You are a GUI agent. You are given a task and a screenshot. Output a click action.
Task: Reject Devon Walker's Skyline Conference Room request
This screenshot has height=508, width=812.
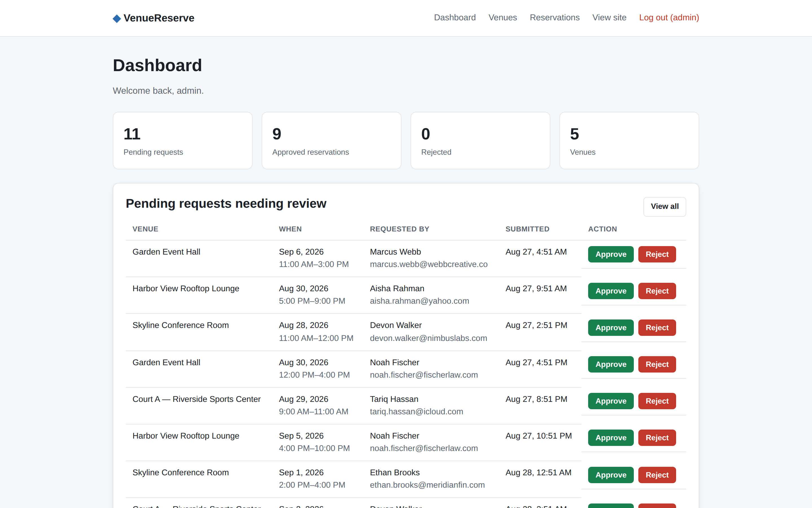657,328
